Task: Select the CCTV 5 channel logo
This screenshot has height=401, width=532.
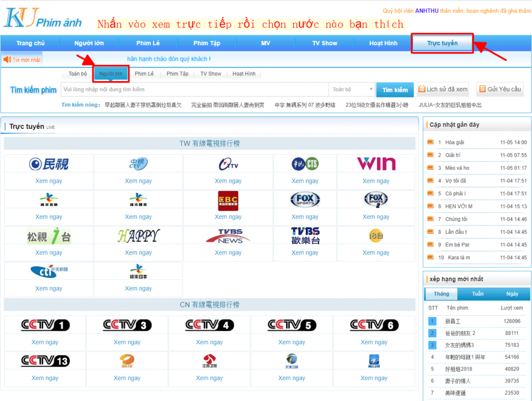Action: (291, 326)
